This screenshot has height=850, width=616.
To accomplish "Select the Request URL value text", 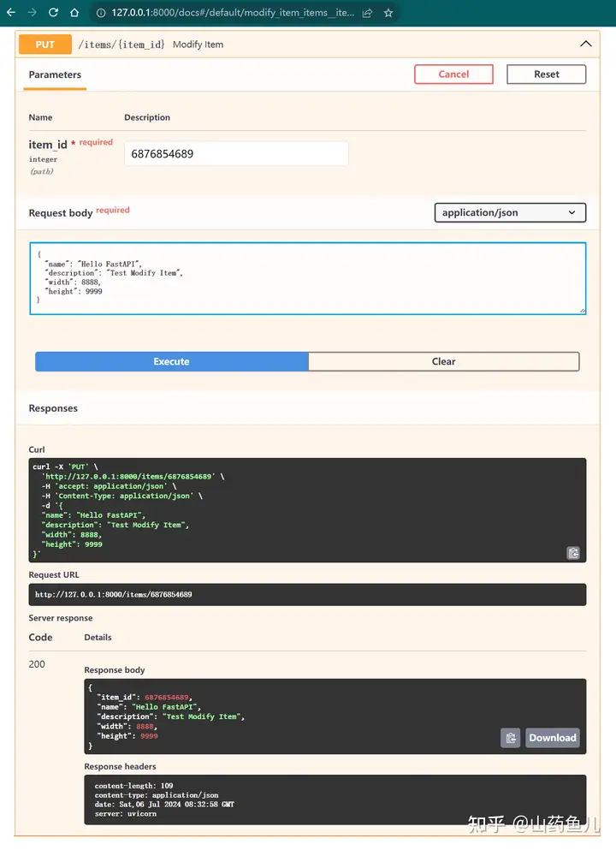I will [113, 595].
